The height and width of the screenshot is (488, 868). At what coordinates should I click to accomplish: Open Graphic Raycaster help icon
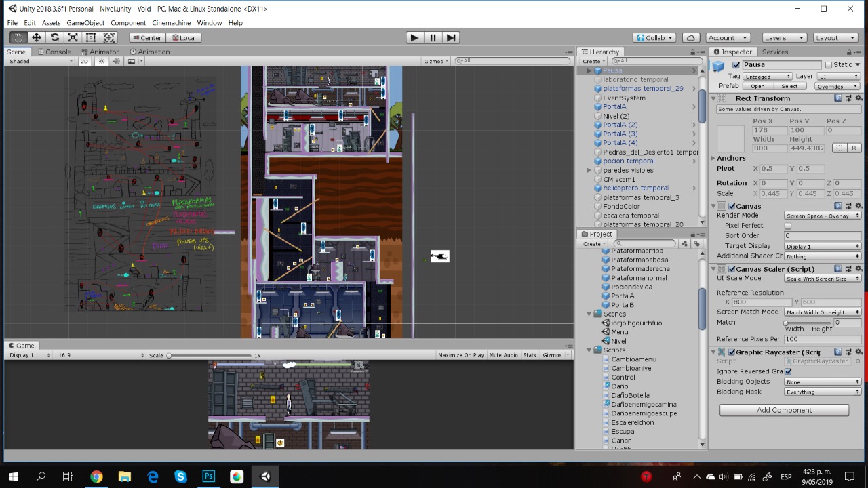(x=837, y=352)
